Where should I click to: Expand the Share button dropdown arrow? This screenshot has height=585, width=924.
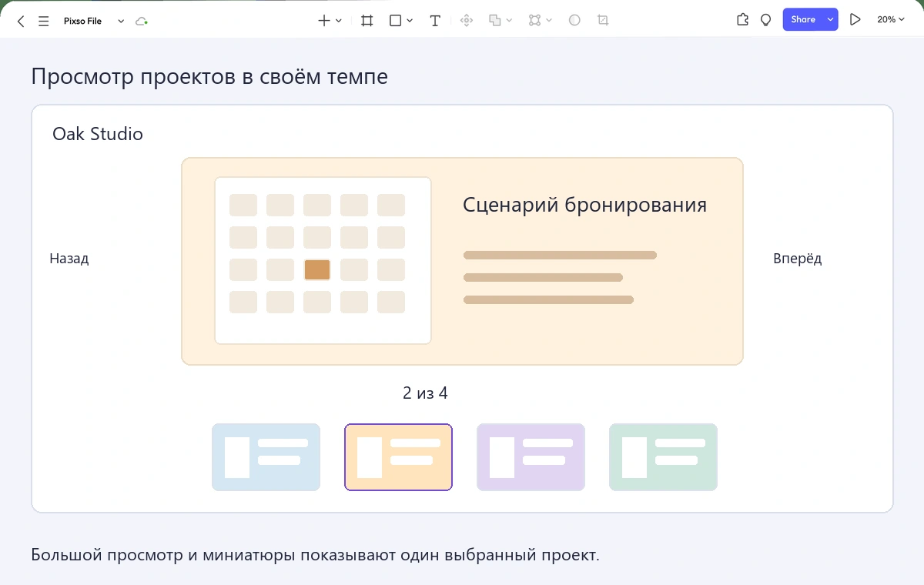[830, 19]
